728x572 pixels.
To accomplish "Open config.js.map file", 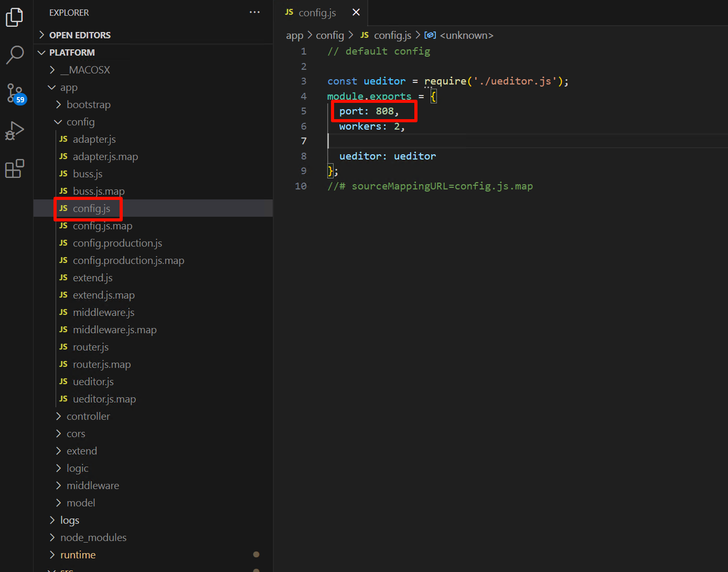I will click(153, 226).
